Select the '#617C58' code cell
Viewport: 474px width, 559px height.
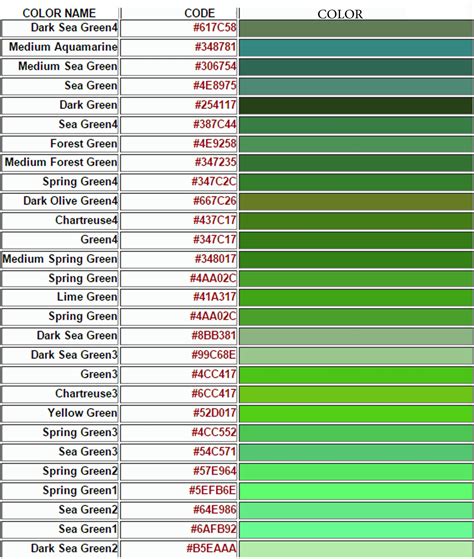pos(179,29)
